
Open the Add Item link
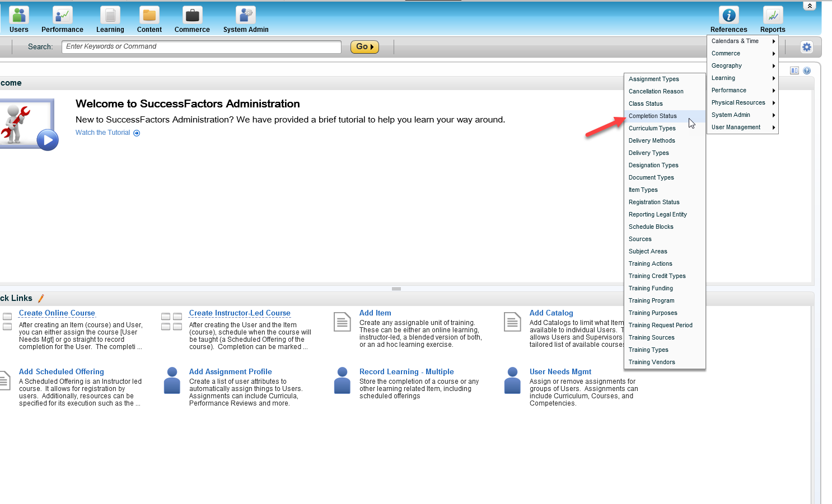coord(375,313)
